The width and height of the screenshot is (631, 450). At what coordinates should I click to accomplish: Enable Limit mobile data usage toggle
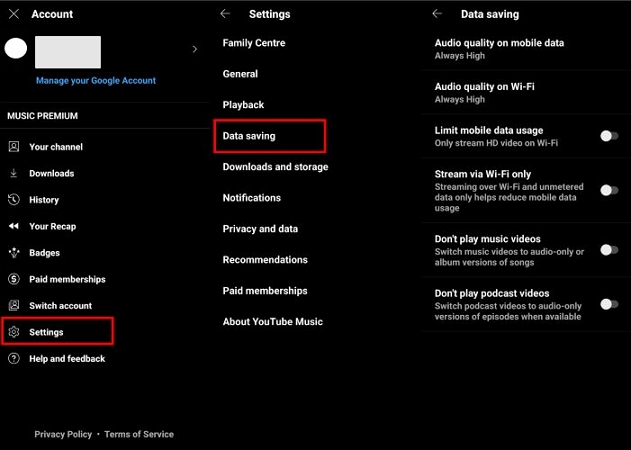pos(608,136)
